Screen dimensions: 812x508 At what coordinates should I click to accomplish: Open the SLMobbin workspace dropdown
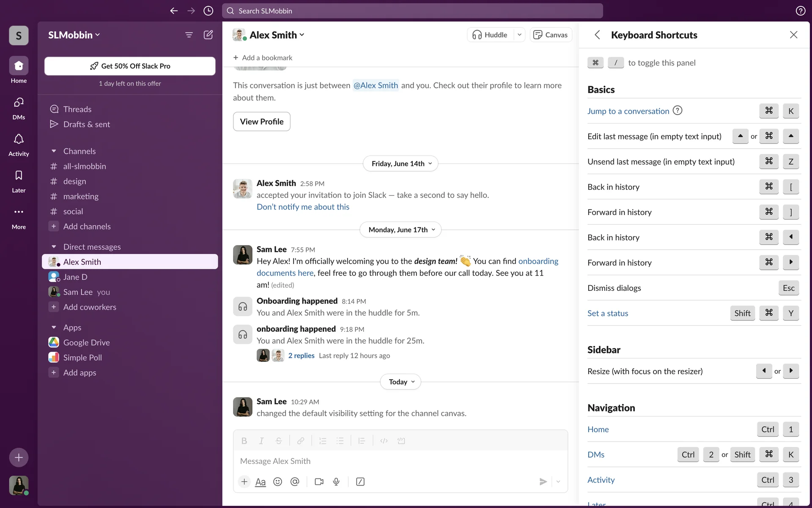(74, 35)
